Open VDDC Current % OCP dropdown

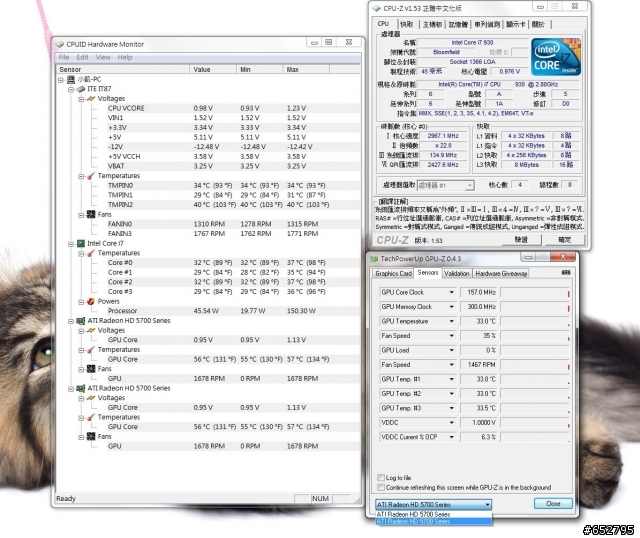click(x=452, y=437)
